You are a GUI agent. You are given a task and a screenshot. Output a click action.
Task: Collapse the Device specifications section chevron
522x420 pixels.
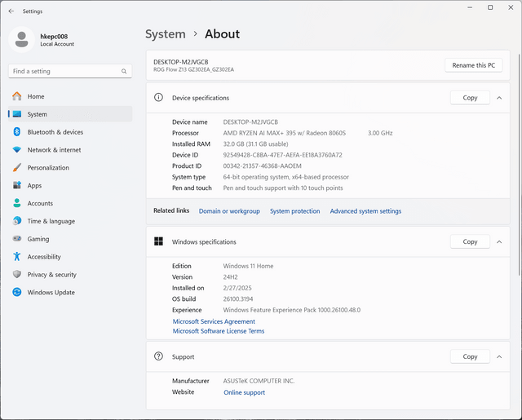(x=499, y=98)
